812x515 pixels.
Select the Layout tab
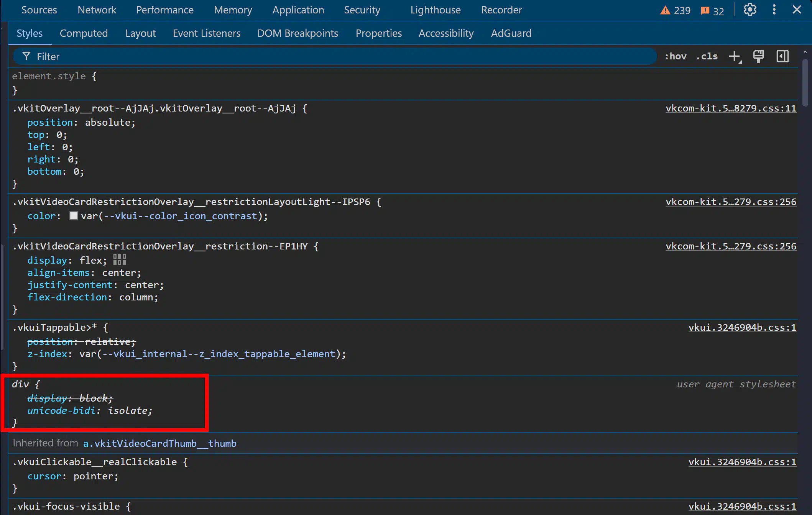pyautogui.click(x=140, y=33)
